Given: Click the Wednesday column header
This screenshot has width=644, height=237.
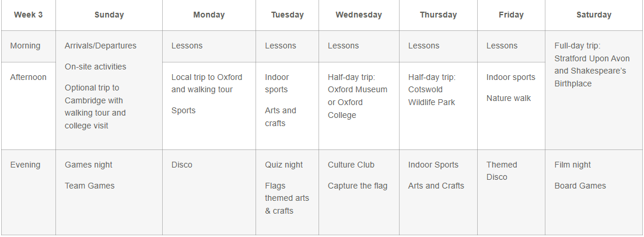Looking at the screenshot, I should pyautogui.click(x=359, y=15).
